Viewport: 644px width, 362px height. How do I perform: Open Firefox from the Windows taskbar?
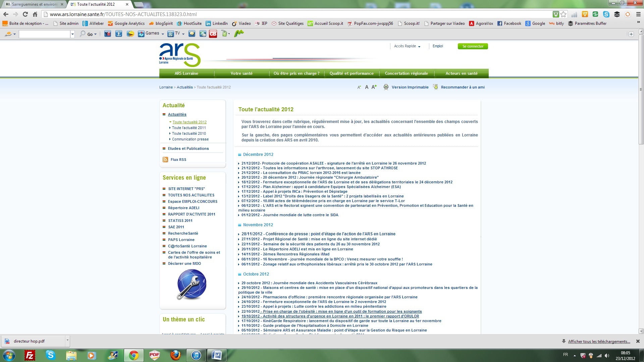coord(175,355)
